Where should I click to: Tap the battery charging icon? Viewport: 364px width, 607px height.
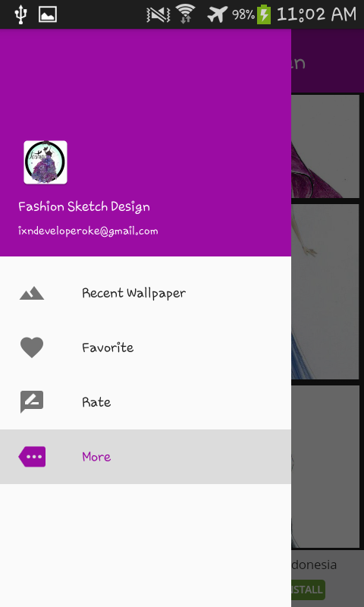click(264, 14)
